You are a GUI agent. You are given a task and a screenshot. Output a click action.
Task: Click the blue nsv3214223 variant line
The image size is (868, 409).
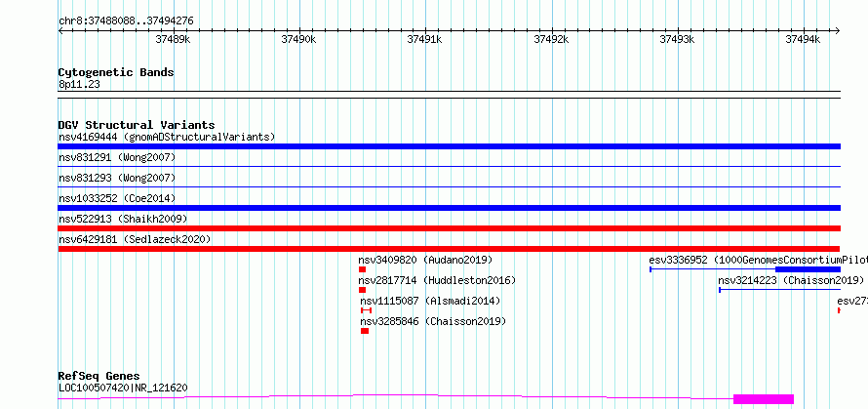tap(779, 290)
